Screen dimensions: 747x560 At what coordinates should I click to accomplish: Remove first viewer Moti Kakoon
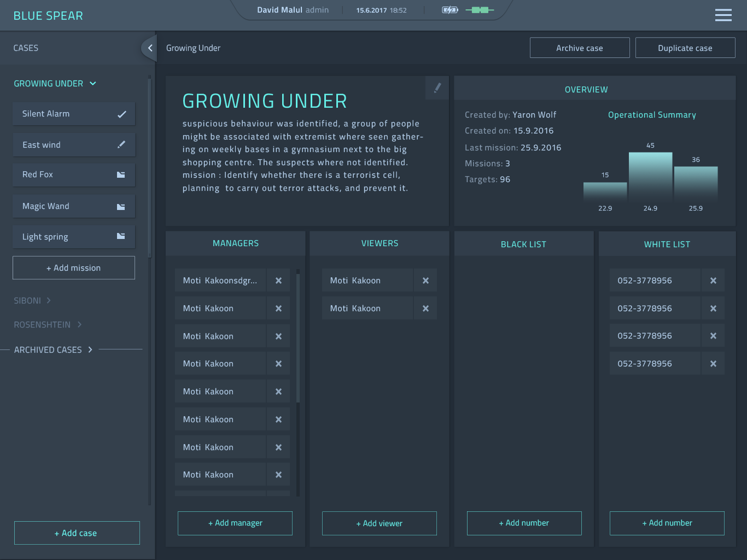tap(425, 281)
